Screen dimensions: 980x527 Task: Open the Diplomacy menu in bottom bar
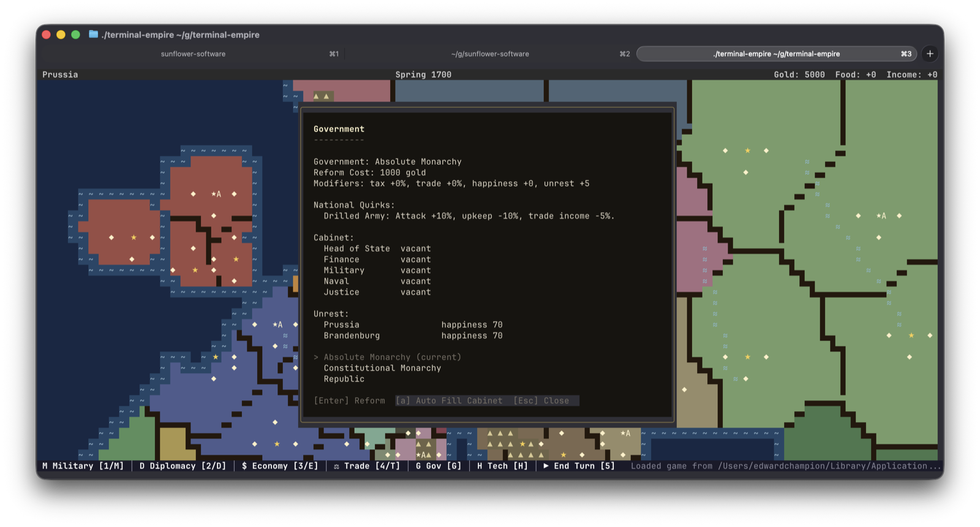(x=183, y=466)
